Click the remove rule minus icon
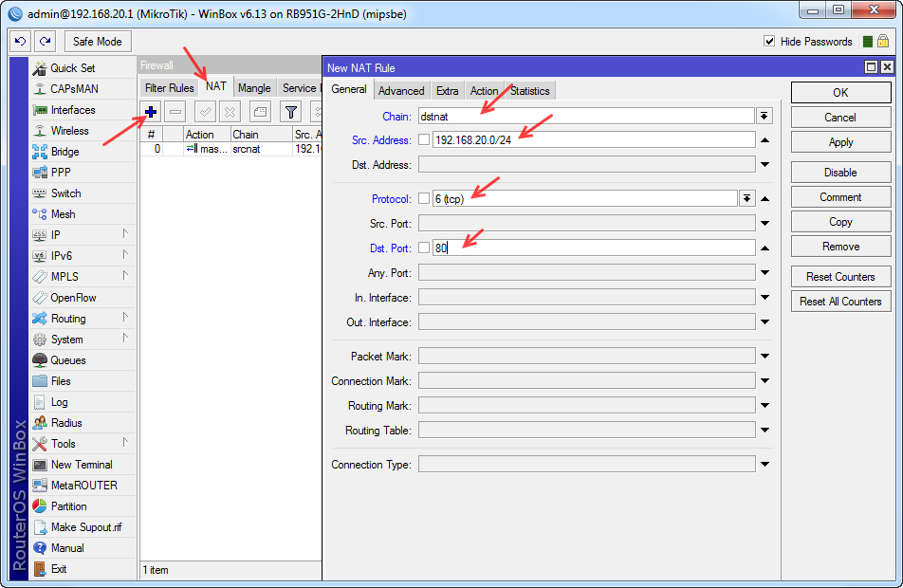903x588 pixels. pyautogui.click(x=175, y=112)
